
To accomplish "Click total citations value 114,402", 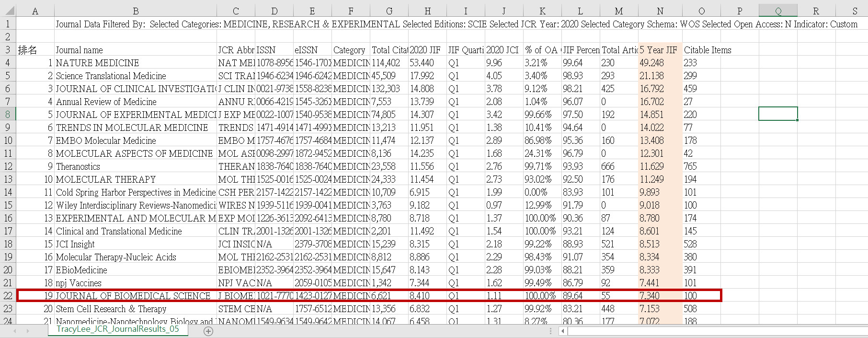I will point(389,63).
